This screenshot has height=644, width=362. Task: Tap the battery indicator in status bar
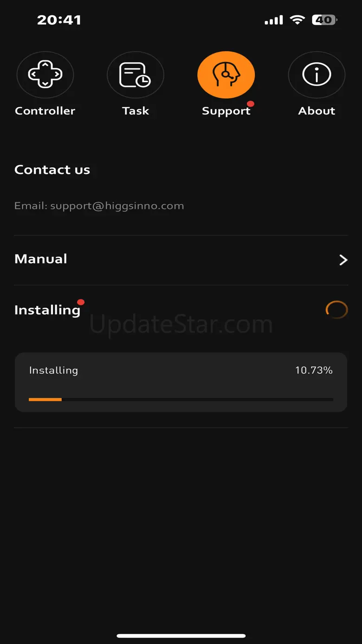click(324, 20)
